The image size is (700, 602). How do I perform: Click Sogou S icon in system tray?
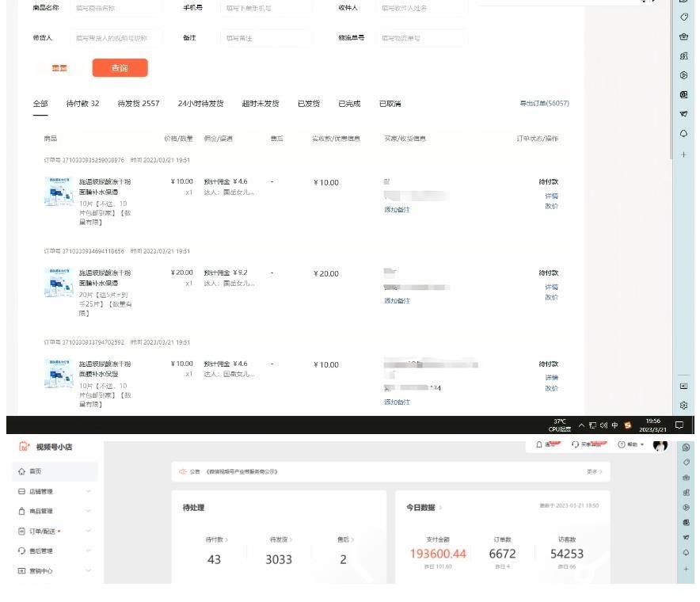(628, 425)
